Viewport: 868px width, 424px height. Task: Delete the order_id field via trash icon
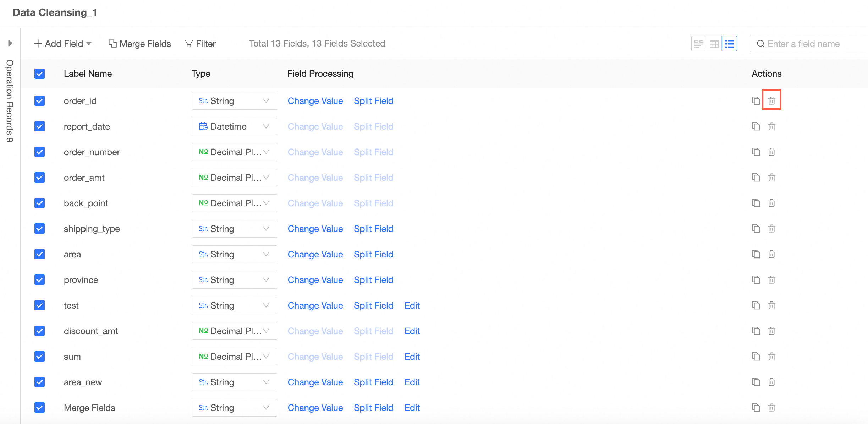point(771,101)
